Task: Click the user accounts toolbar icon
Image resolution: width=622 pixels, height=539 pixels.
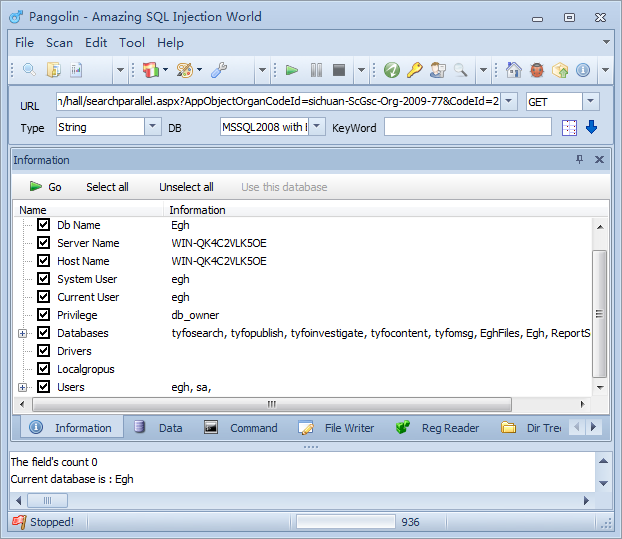Action: [x=438, y=70]
